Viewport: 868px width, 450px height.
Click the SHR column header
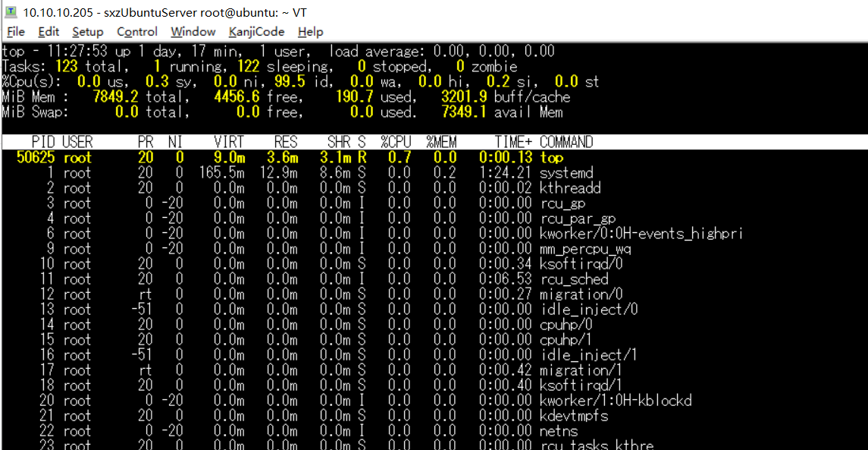coord(337,143)
